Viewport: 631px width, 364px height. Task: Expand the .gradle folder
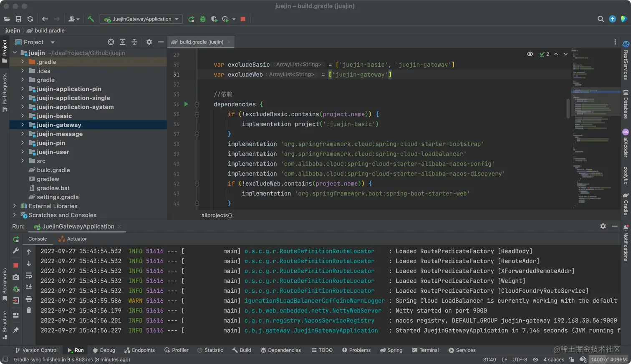pos(23,62)
